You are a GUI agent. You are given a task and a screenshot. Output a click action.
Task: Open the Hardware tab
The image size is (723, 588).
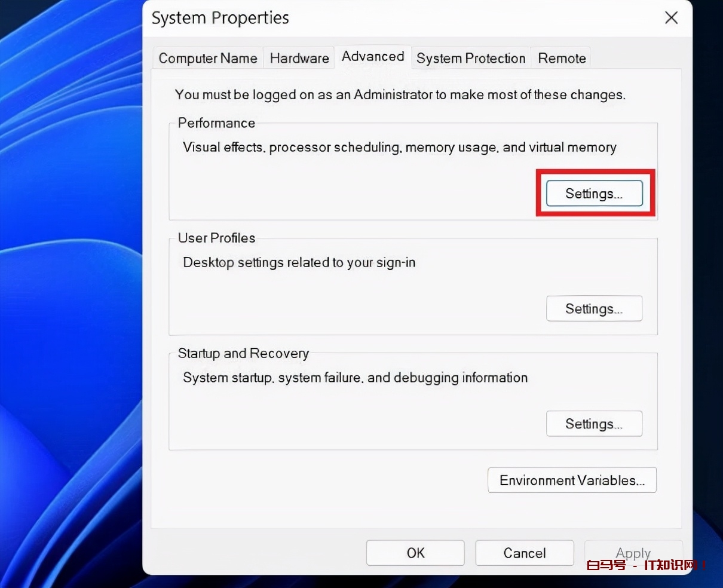coord(299,59)
